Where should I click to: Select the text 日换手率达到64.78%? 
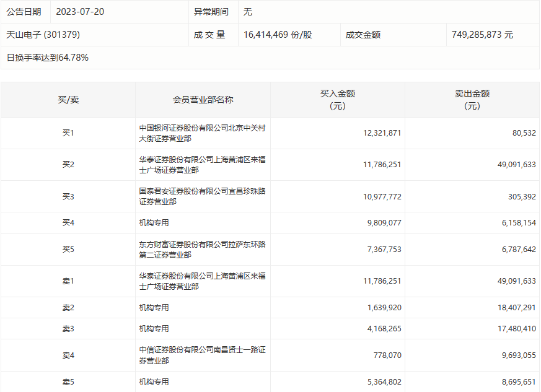[48, 58]
